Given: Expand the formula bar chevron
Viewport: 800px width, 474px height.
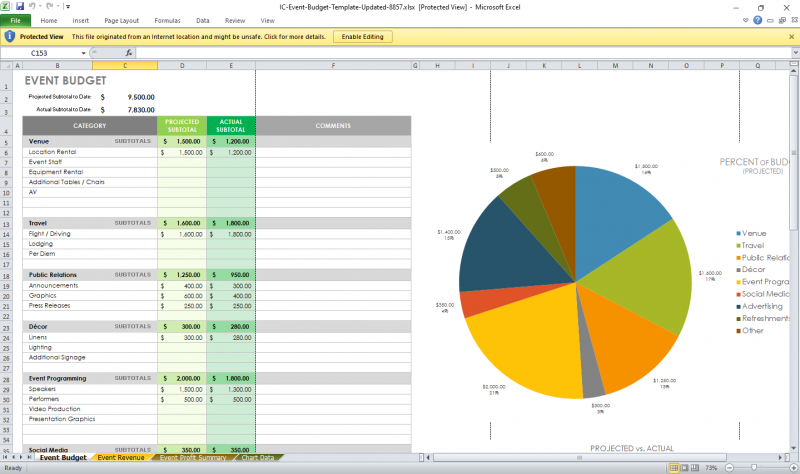Looking at the screenshot, I should (795, 53).
